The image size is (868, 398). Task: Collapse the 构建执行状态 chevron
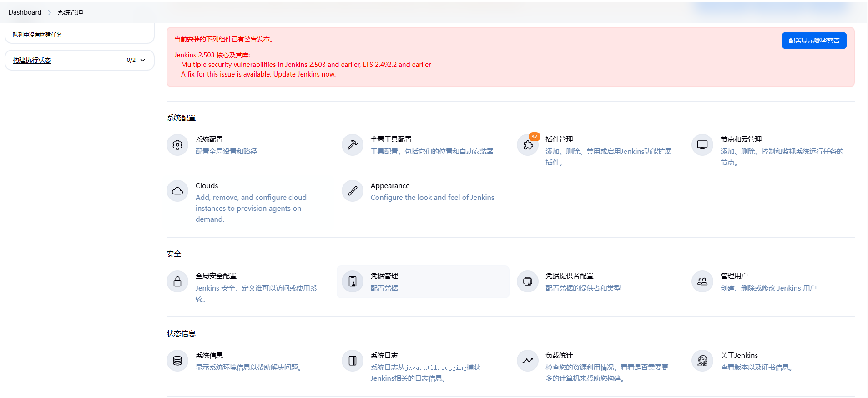point(143,60)
